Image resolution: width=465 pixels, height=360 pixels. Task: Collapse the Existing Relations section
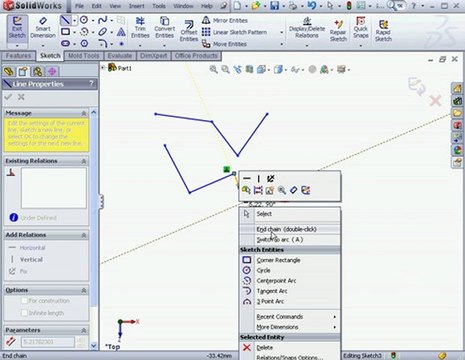84,161
